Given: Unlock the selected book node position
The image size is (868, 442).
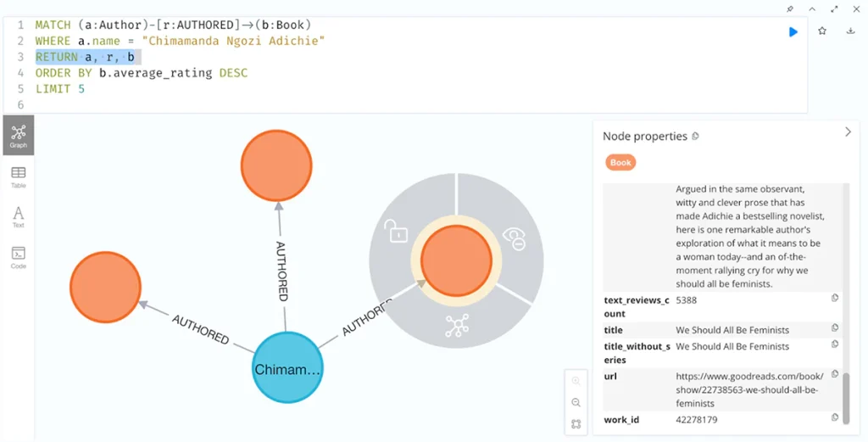Looking at the screenshot, I should [x=396, y=230].
